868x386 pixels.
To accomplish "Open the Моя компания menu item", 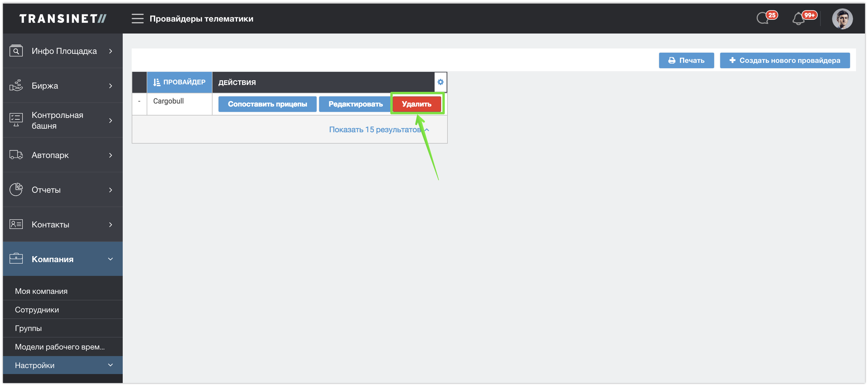I will (x=41, y=291).
